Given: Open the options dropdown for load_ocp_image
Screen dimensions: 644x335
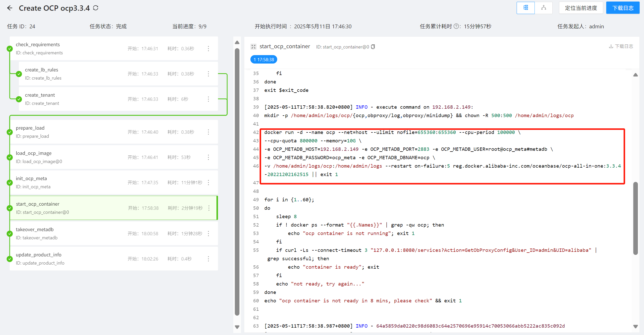Looking at the screenshot, I should [x=209, y=157].
